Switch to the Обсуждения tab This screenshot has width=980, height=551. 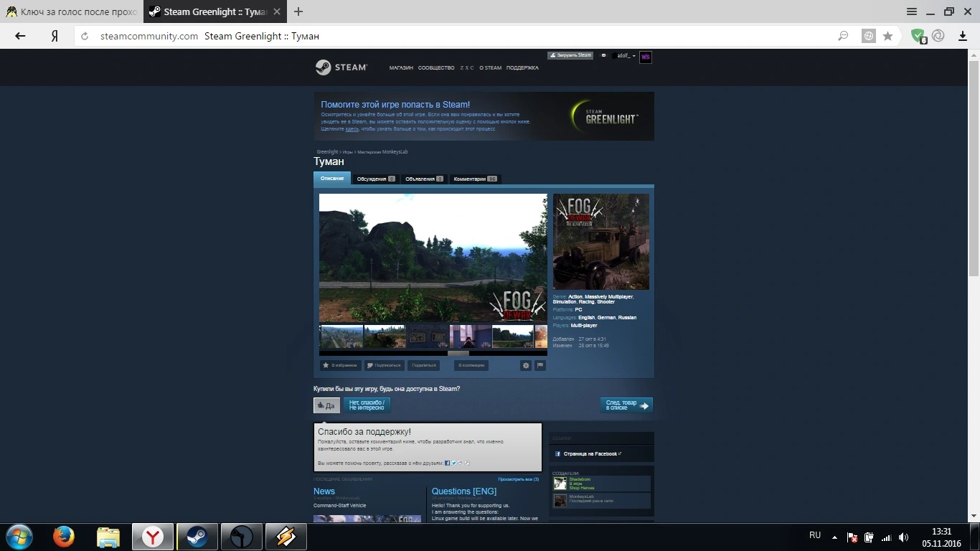click(376, 179)
